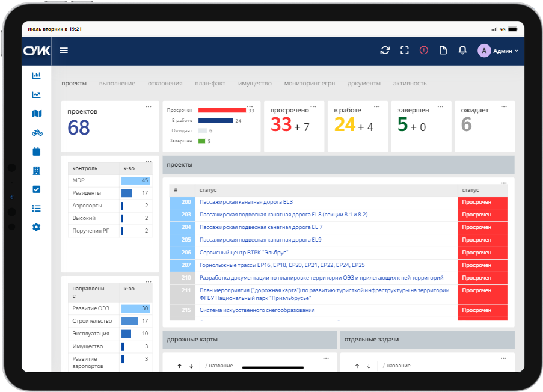Open options menu on завершен card
The width and height of the screenshot is (543, 392).
441,106
